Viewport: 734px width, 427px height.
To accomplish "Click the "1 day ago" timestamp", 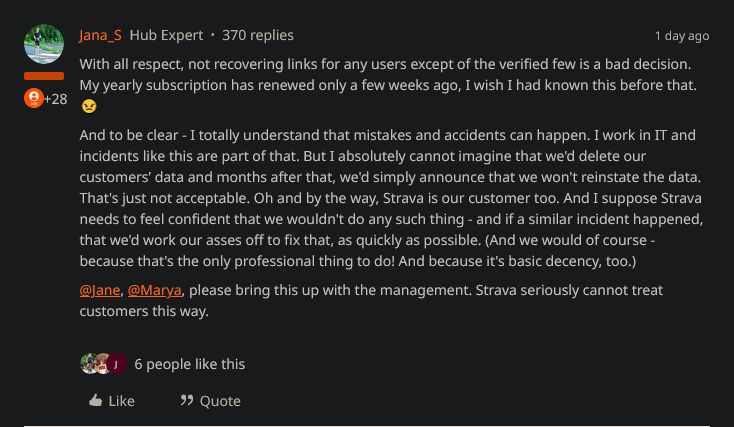I will [681, 36].
